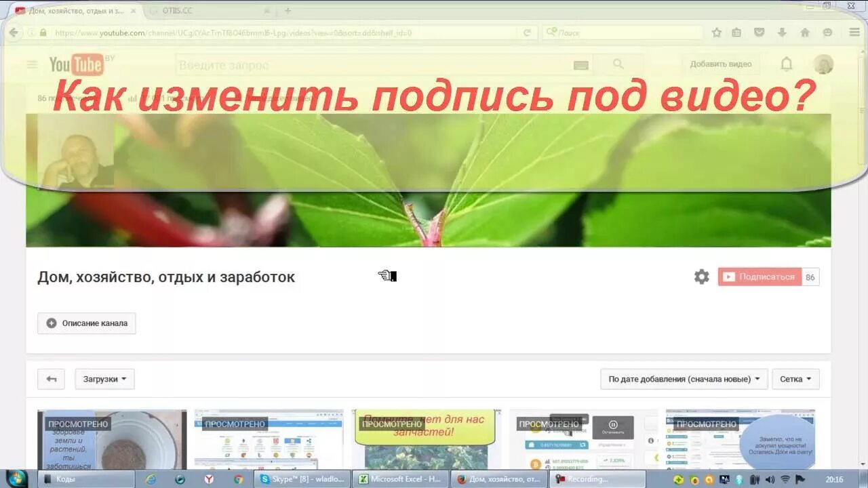This screenshot has height=488, width=868.
Task: Click the browser back arrow
Action: coord(14,33)
